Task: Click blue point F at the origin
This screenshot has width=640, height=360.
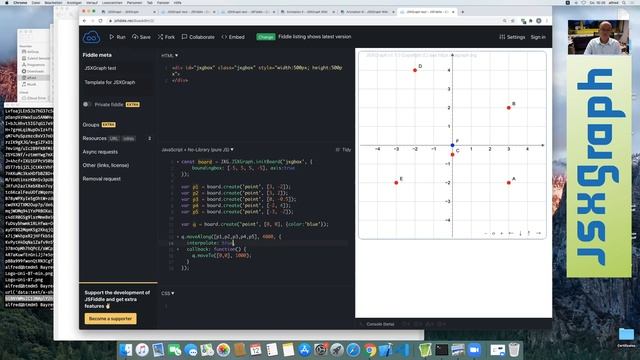Action: pyautogui.click(x=452, y=145)
